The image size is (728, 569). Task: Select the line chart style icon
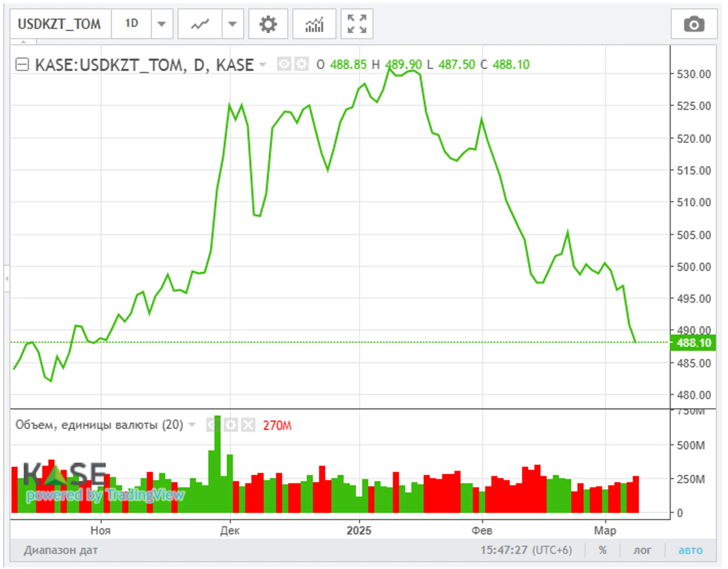click(200, 24)
